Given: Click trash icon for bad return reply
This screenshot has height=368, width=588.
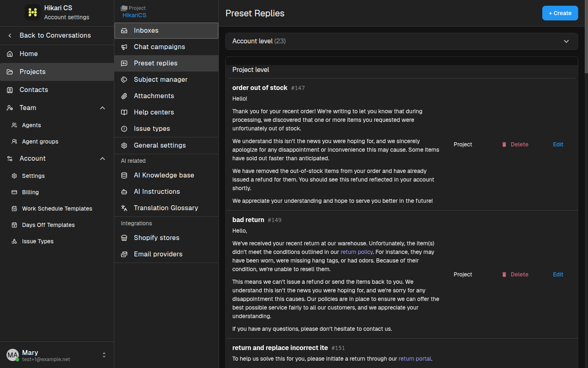Looking at the screenshot, I should tap(504, 274).
